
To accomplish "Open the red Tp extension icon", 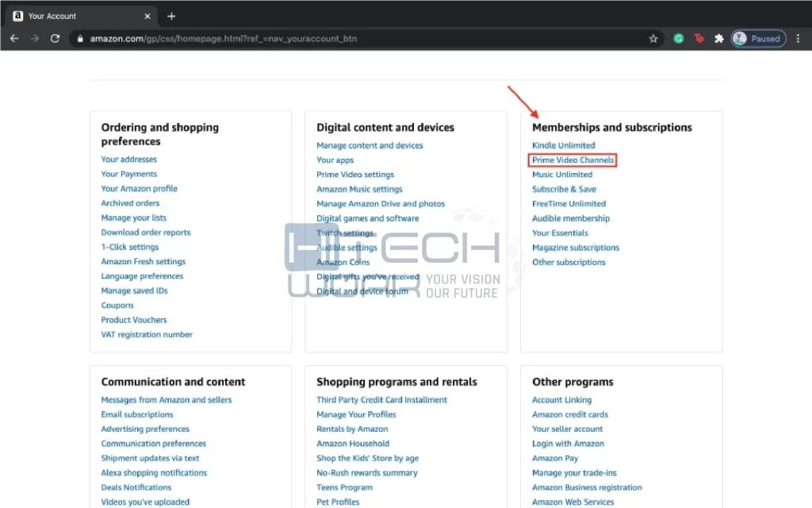I will [x=699, y=38].
